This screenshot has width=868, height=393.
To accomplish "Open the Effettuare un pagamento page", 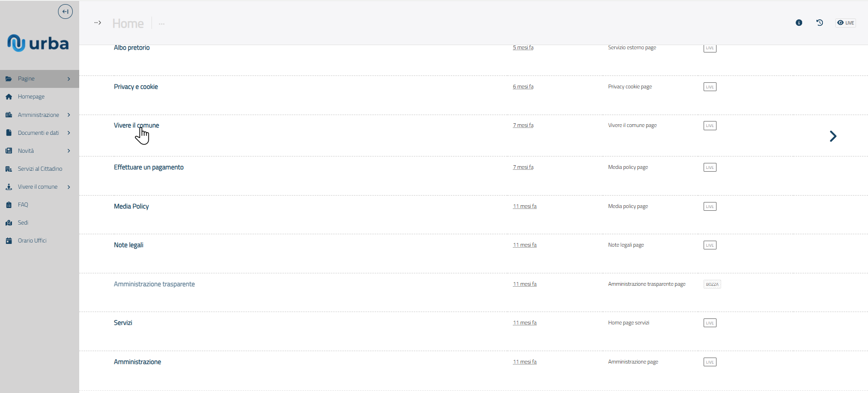I will pos(149,168).
